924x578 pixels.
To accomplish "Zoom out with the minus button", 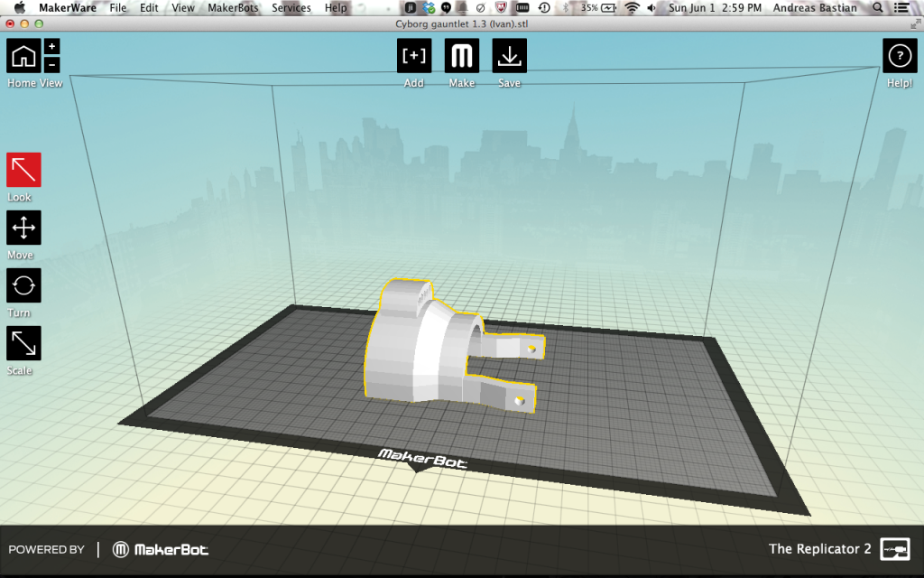I will pyautogui.click(x=51, y=64).
